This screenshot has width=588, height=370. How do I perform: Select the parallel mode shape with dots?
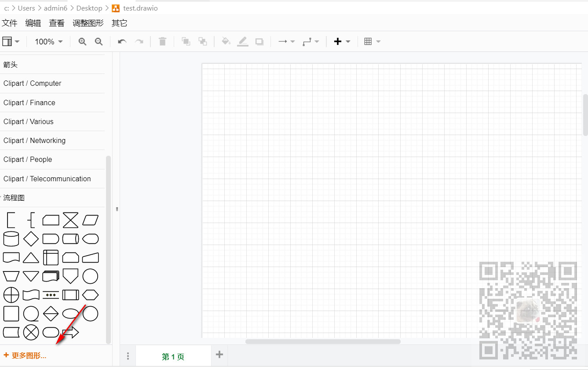click(x=51, y=295)
